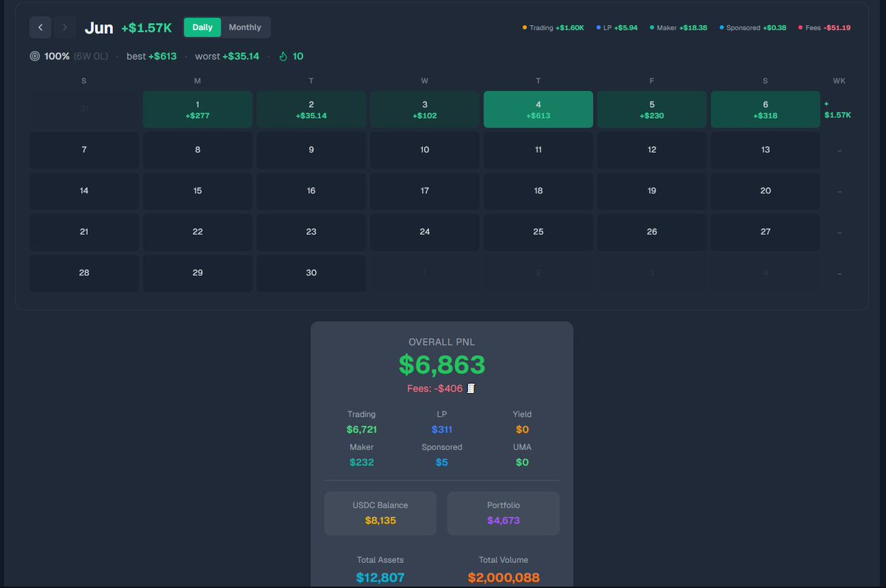The height and width of the screenshot is (588, 886).
Task: Click the Yield $0 value
Action: (522, 429)
